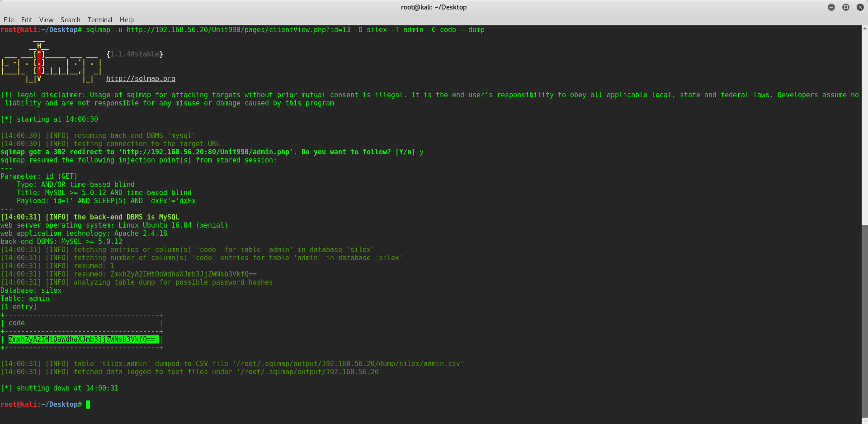This screenshot has height=424, width=868.
Task: Click the 'code' column header in table
Action: (x=17, y=323)
